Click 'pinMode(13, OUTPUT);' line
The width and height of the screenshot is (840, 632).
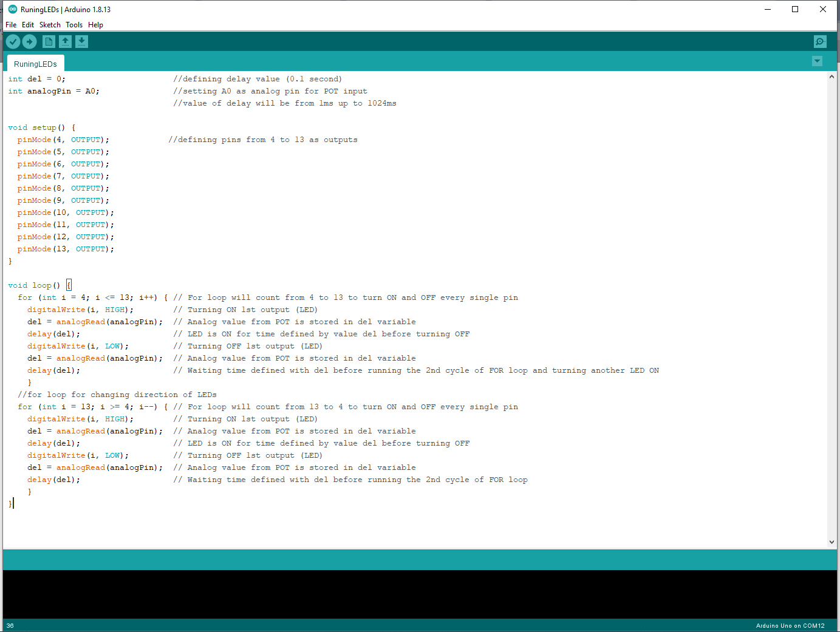pos(66,249)
